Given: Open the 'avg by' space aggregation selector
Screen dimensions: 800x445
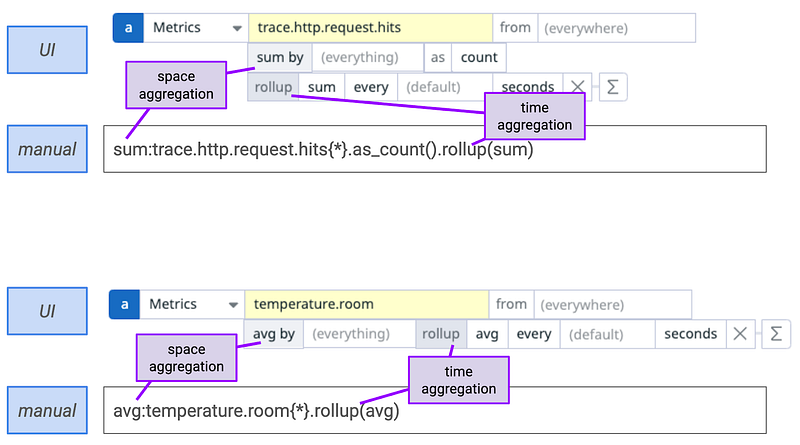Looking at the screenshot, I should tap(273, 334).
